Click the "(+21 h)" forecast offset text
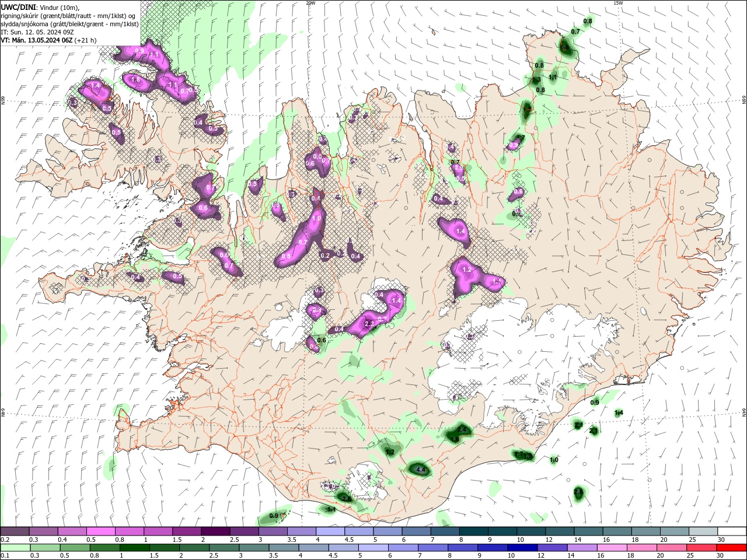This screenshot has width=747, height=560. click(x=85, y=40)
